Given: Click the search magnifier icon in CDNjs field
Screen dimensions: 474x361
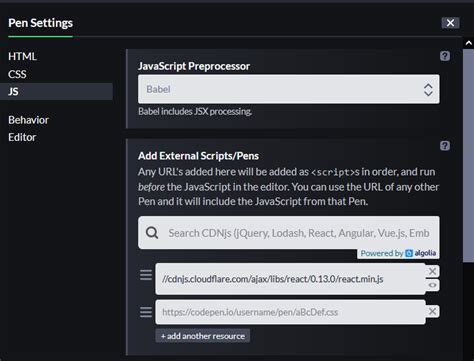Looking at the screenshot, I should pyautogui.click(x=152, y=233).
